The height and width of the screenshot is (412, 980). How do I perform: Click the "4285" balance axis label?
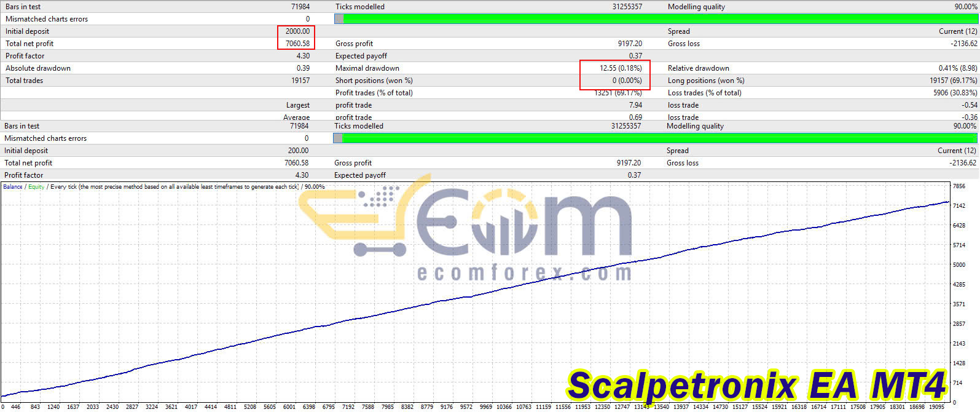(958, 285)
